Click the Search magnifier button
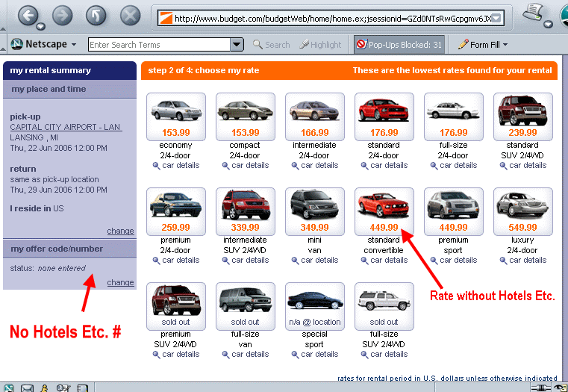This screenshot has width=568, height=392. pos(272,45)
